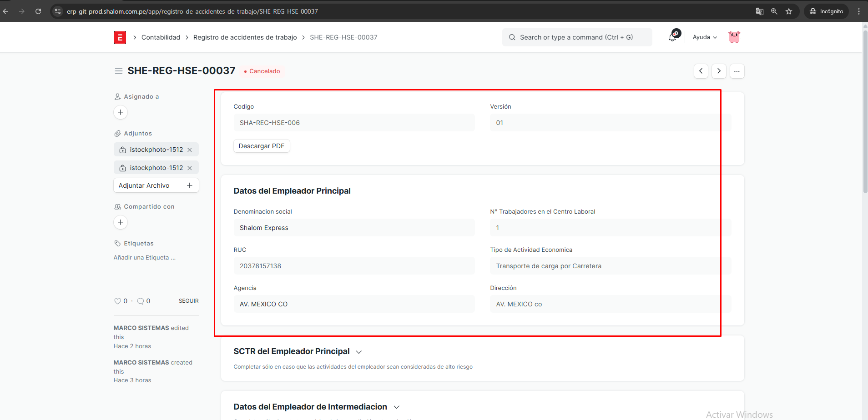
Task: Bookmark this page with star icon
Action: (789, 11)
